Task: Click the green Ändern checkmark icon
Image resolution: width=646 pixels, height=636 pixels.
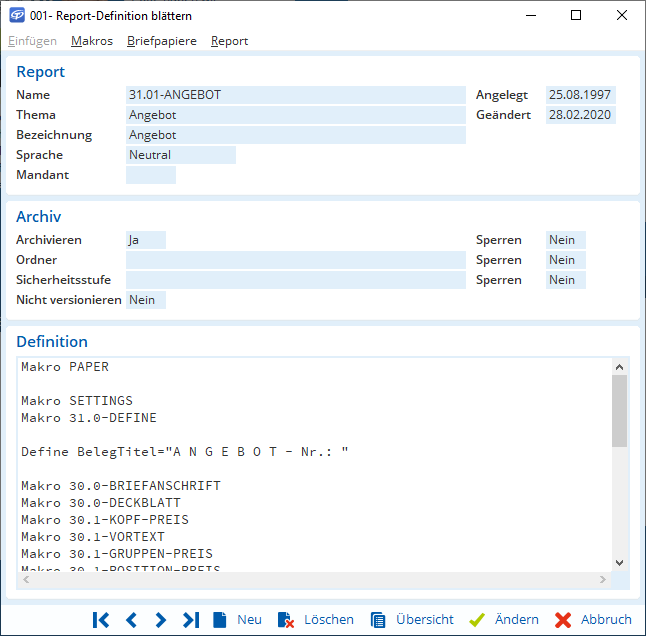Action: pos(477,620)
